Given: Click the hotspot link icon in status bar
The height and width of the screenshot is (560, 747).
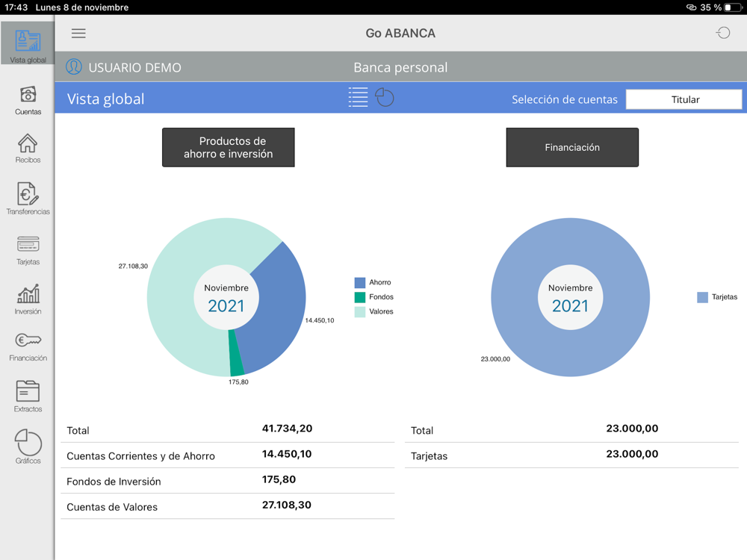Looking at the screenshot, I should click(691, 7).
